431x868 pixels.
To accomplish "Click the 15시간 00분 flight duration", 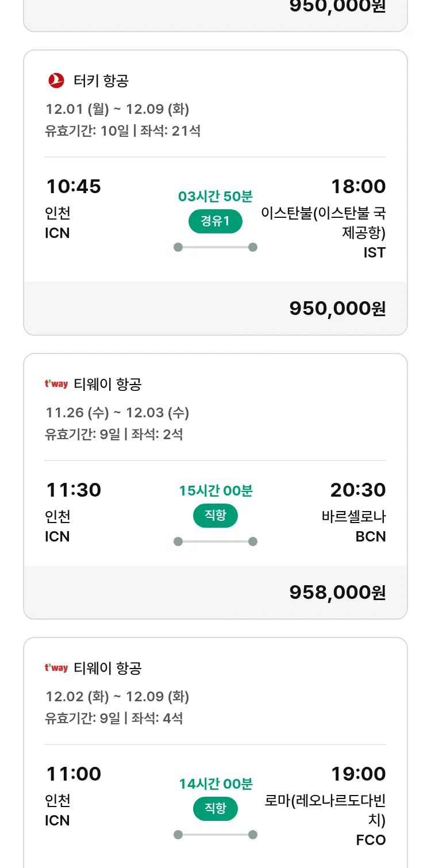I will coord(215,491).
